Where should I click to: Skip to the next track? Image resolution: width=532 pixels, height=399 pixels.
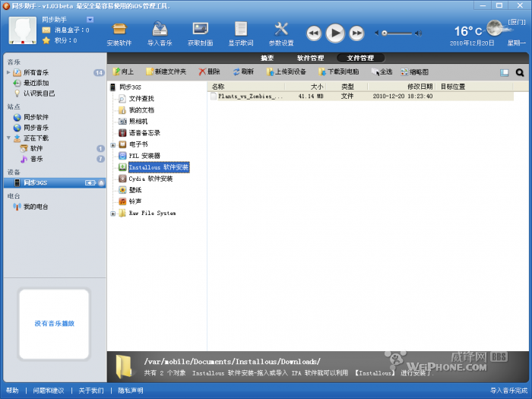pyautogui.click(x=356, y=33)
